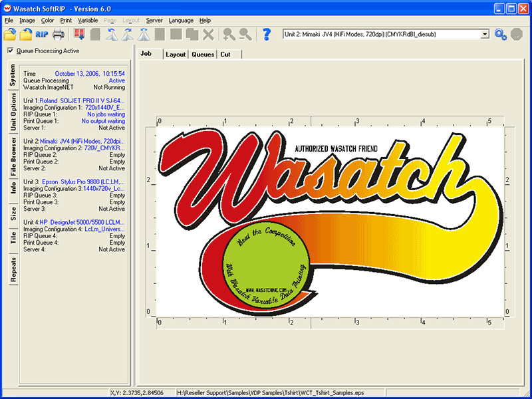Click the RIP Queue 2 "Empty" value
Screen dimensions: 532x399
click(117, 155)
